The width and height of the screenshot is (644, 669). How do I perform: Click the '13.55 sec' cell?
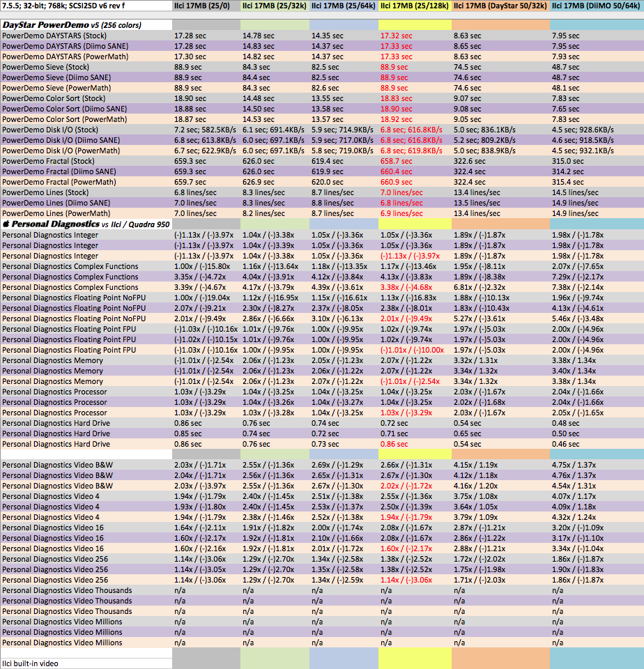(328, 98)
